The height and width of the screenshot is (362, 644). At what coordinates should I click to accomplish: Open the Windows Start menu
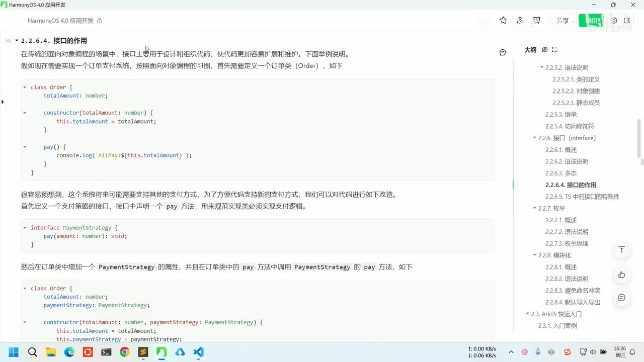14,352
